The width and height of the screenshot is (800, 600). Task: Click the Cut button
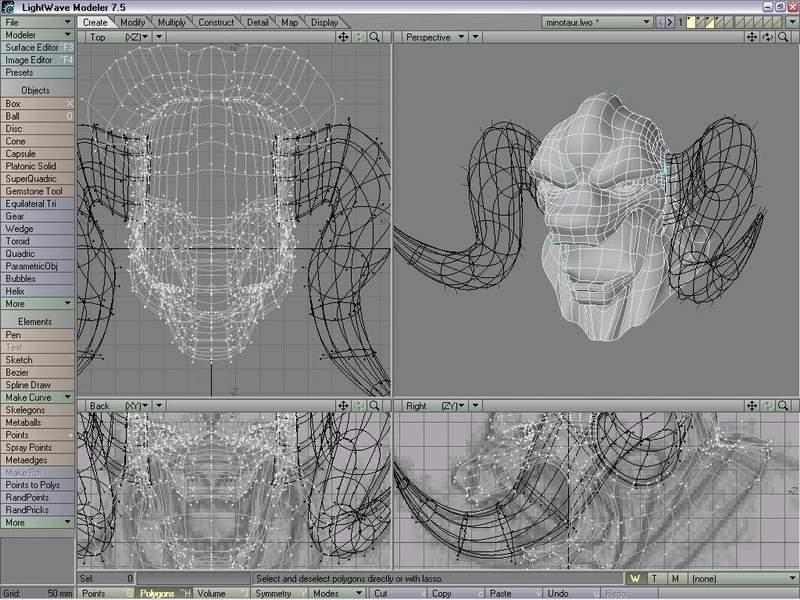(396, 593)
